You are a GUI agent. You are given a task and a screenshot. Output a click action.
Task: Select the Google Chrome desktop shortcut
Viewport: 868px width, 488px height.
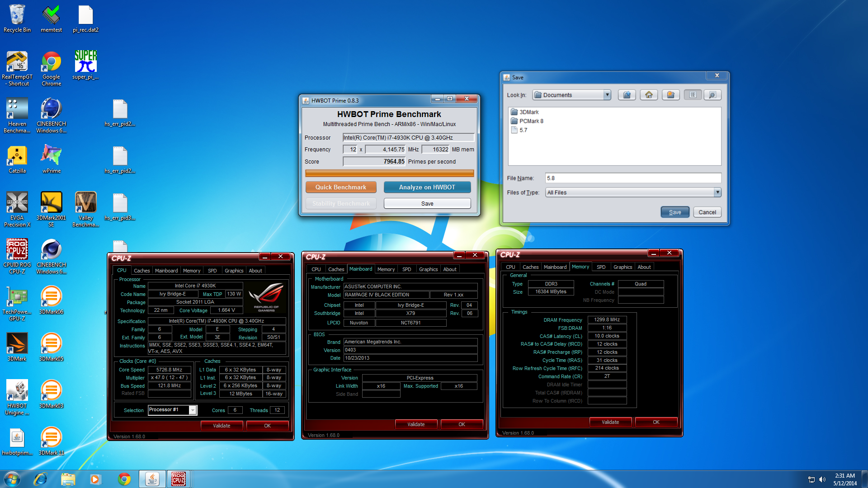51,69
